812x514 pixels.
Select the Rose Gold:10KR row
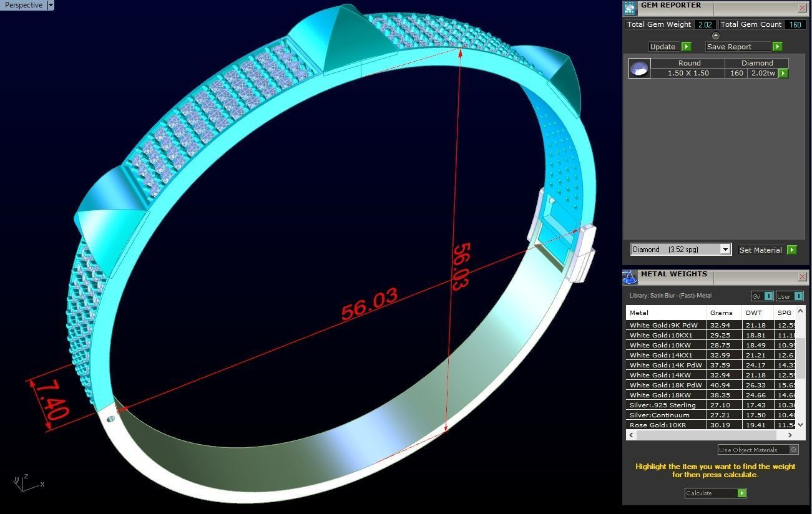[x=711, y=425]
